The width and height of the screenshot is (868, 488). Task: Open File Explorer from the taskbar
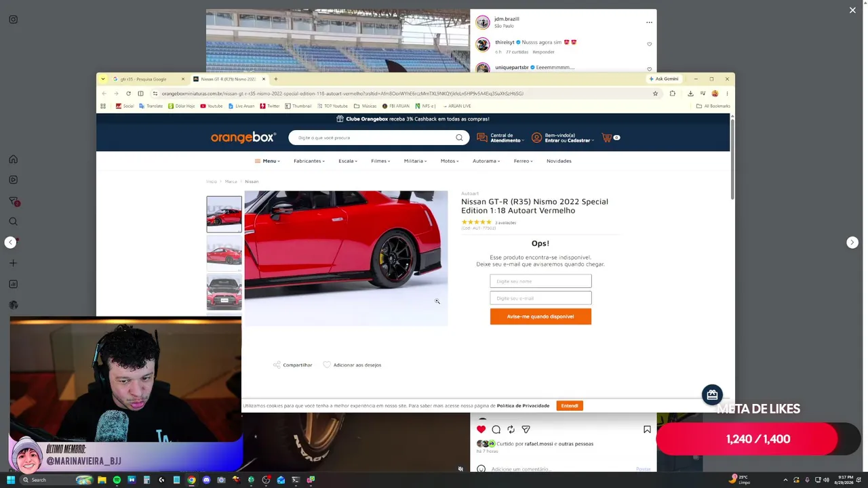tap(102, 480)
